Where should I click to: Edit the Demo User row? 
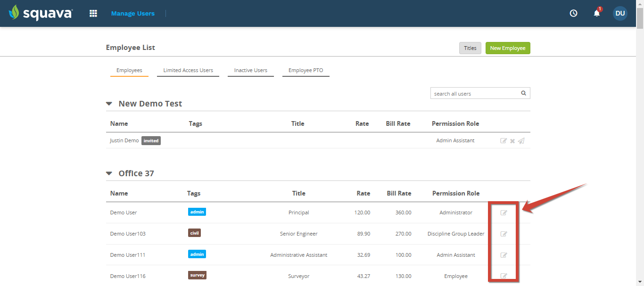(504, 213)
